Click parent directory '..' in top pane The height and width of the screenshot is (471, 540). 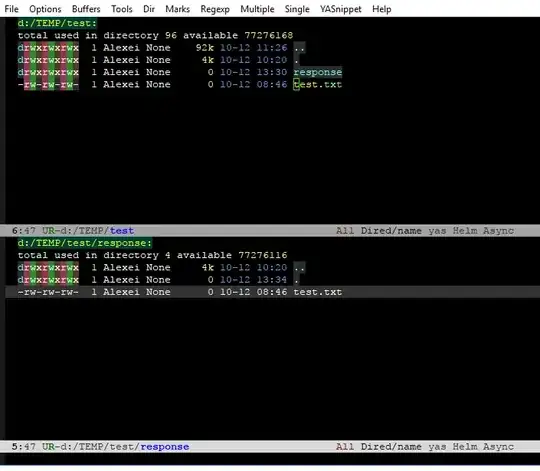tap(299, 48)
